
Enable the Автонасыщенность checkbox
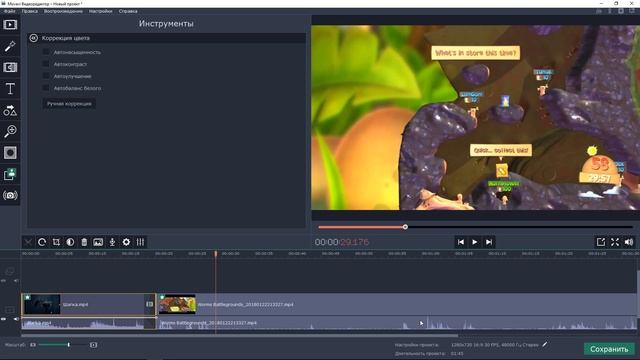pos(46,52)
